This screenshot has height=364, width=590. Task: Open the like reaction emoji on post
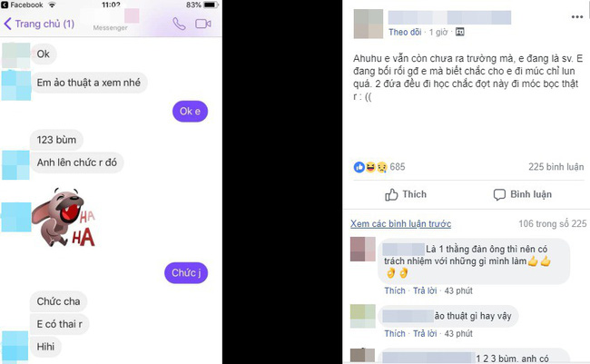[x=359, y=167]
